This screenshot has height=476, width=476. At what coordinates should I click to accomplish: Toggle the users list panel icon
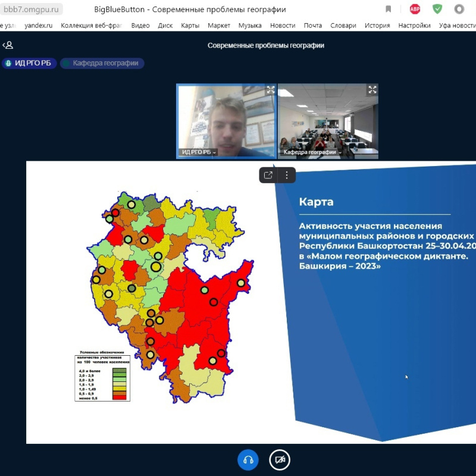coord(8,45)
